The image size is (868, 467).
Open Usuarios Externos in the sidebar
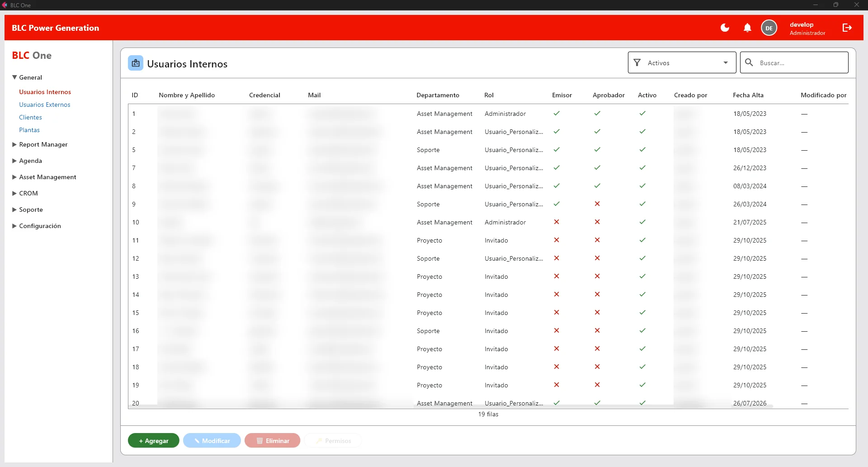click(45, 105)
